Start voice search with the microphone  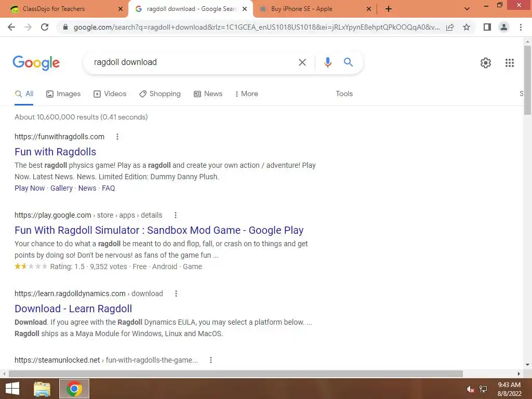click(327, 62)
